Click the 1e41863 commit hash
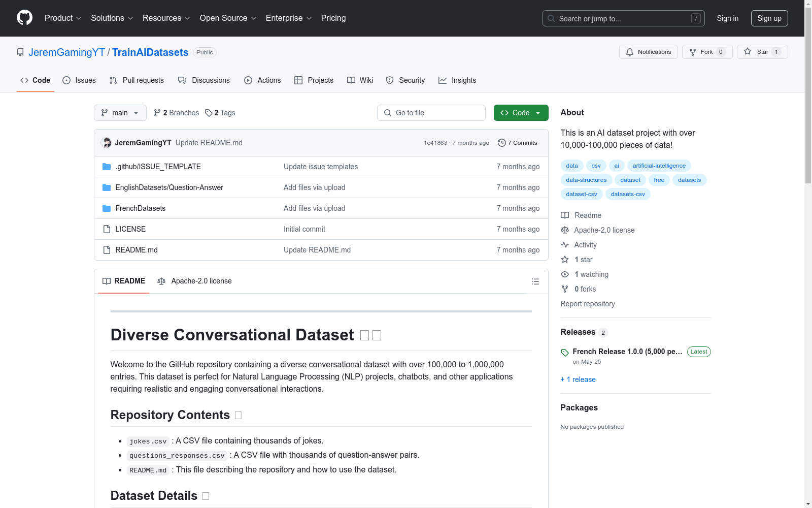This screenshot has height=508, width=812. pos(435,143)
